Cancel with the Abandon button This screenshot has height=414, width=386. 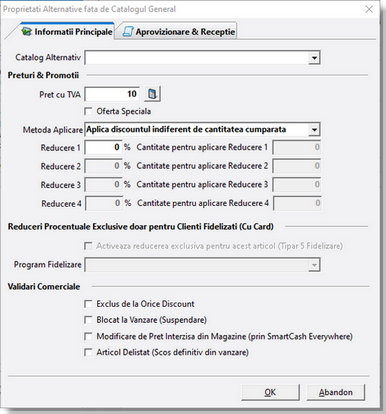tap(336, 392)
